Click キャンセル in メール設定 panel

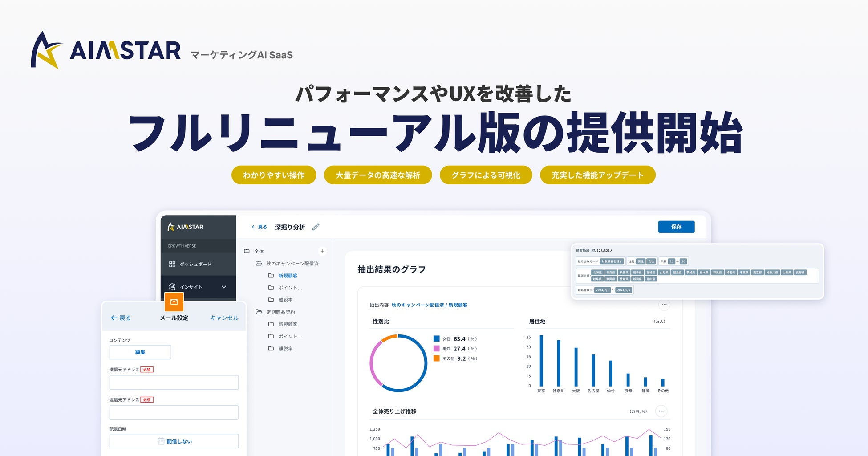[x=224, y=318]
